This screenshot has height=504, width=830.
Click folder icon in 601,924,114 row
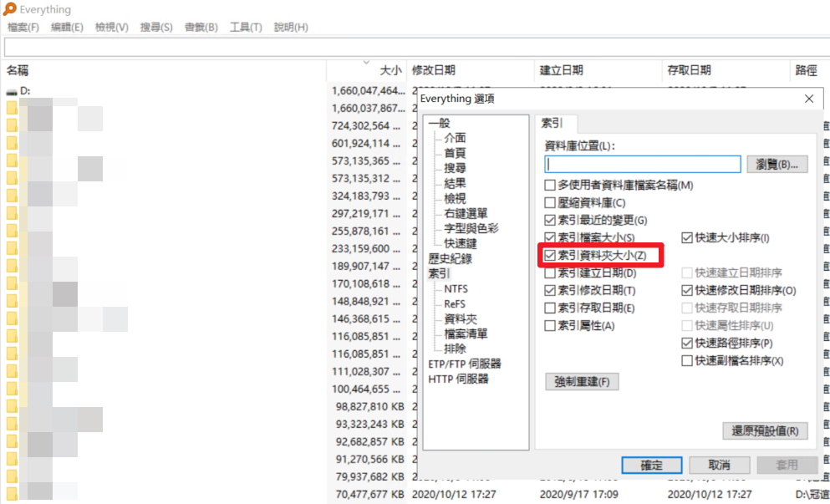[12, 144]
